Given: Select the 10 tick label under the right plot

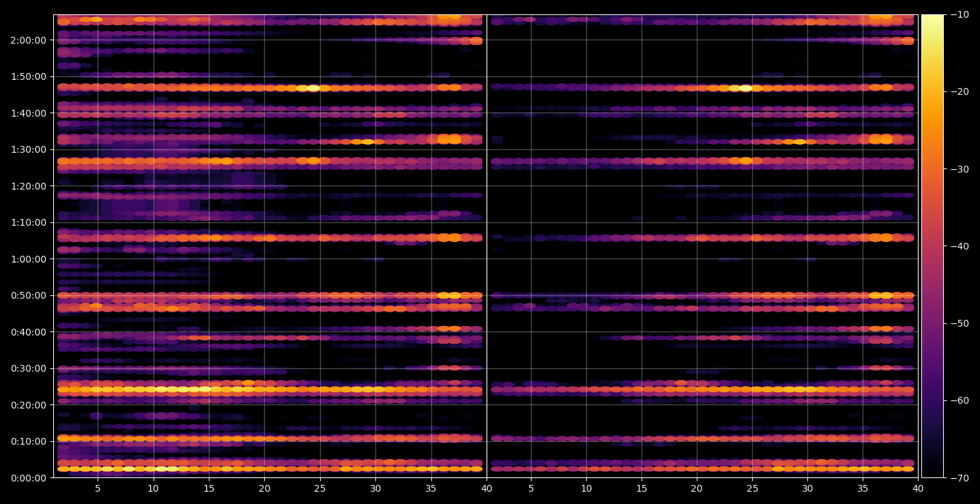Looking at the screenshot, I should click(x=586, y=489).
